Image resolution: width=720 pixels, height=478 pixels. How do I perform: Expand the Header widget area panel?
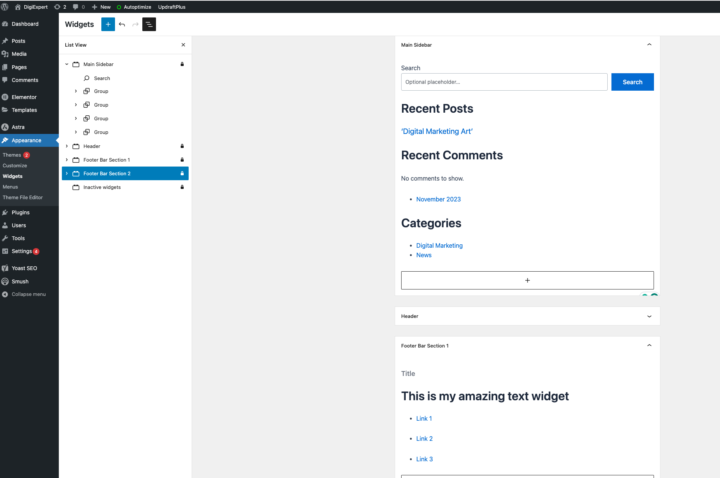tap(649, 316)
